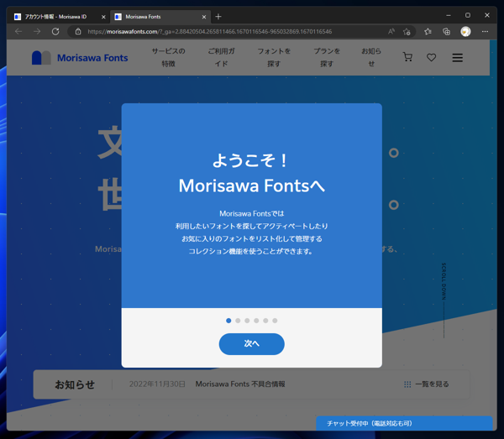Go forward with the browser forward arrow

click(37, 31)
